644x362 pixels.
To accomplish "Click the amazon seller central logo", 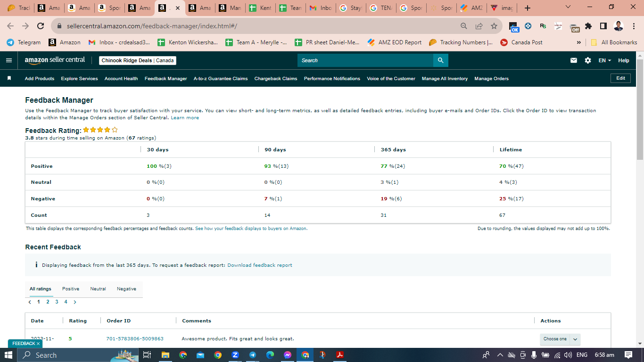I will pos(55,60).
